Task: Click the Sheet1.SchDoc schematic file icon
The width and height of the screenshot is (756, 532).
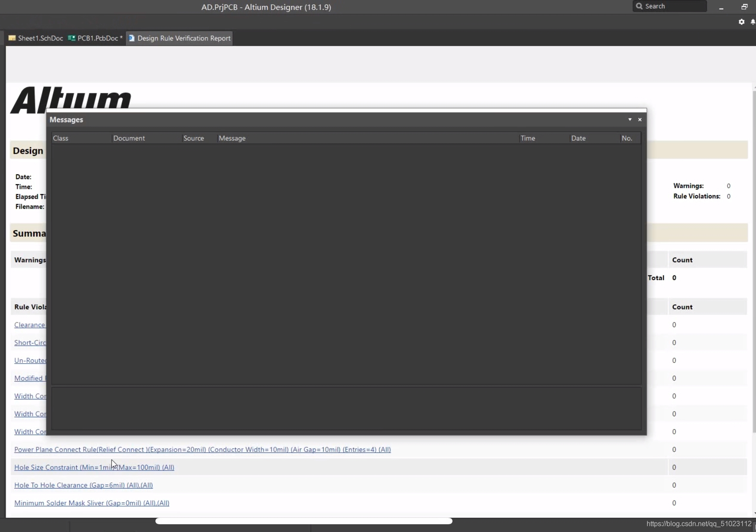Action: pos(12,38)
